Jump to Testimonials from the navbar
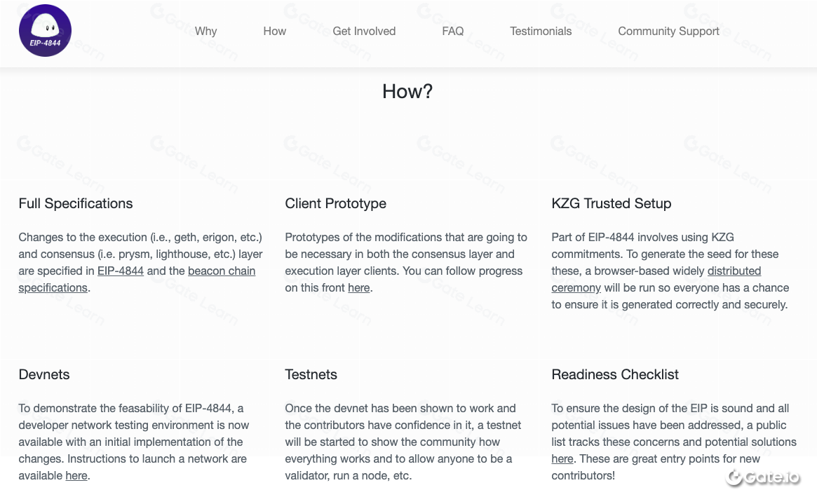Screen dimensions: 817x504 [541, 32]
